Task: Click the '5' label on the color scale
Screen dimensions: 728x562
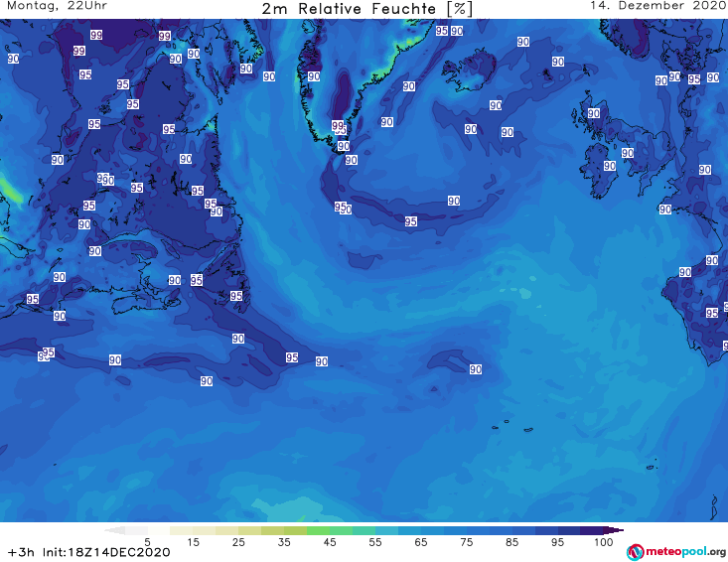Action: [147, 542]
